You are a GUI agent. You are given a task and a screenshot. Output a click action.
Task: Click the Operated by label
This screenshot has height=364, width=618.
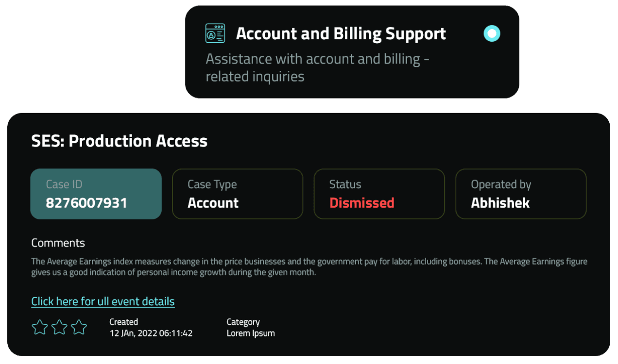(x=501, y=184)
